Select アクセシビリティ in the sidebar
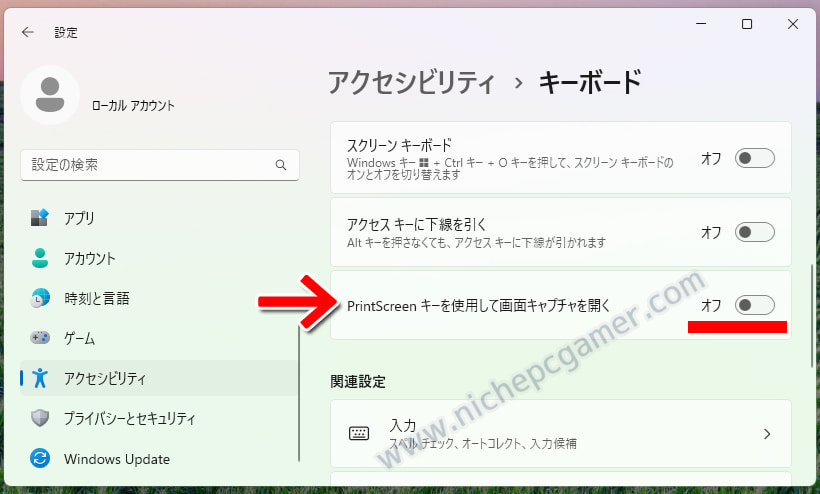 click(160, 378)
